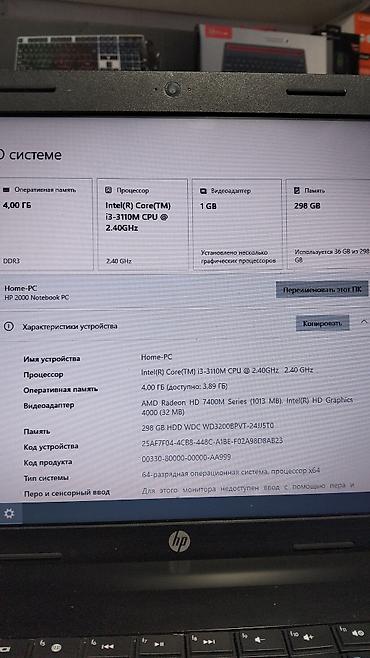Select the '64-разрядная операционная система' value

pyautogui.click(x=231, y=472)
